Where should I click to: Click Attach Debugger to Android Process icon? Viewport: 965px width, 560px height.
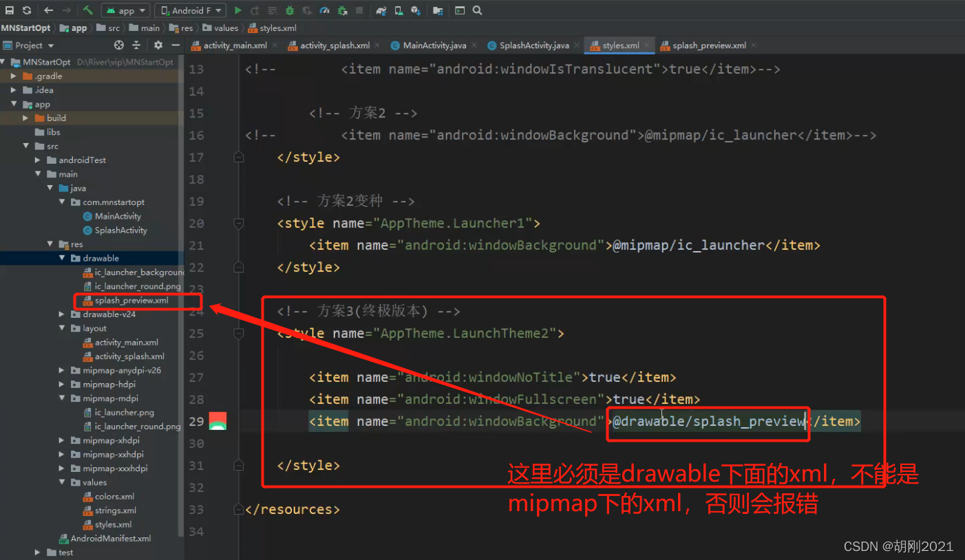coord(342,10)
